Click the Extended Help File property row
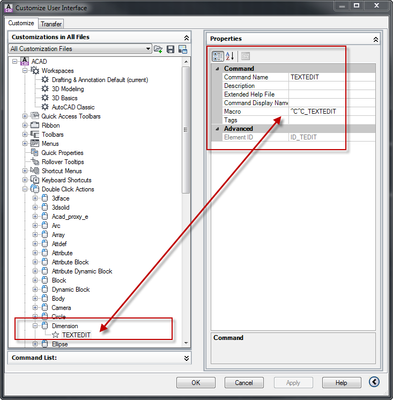Image resolution: width=393 pixels, height=400 pixels. coord(299,94)
